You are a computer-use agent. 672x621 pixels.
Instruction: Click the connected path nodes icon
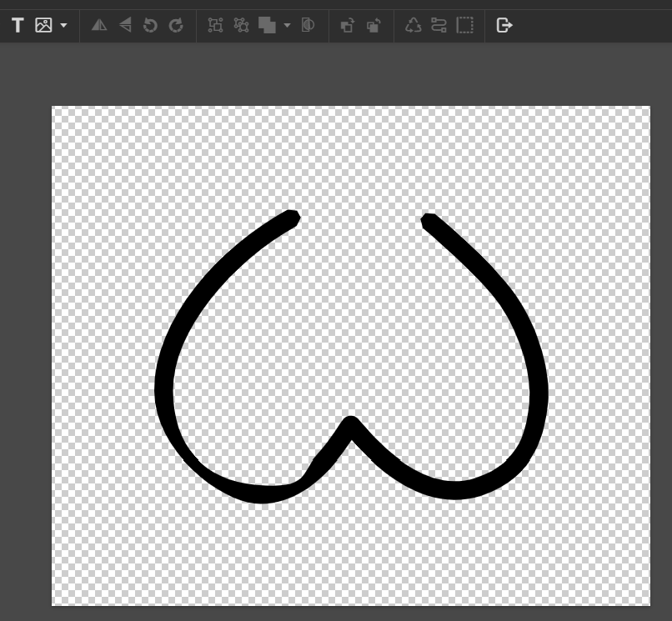439,26
